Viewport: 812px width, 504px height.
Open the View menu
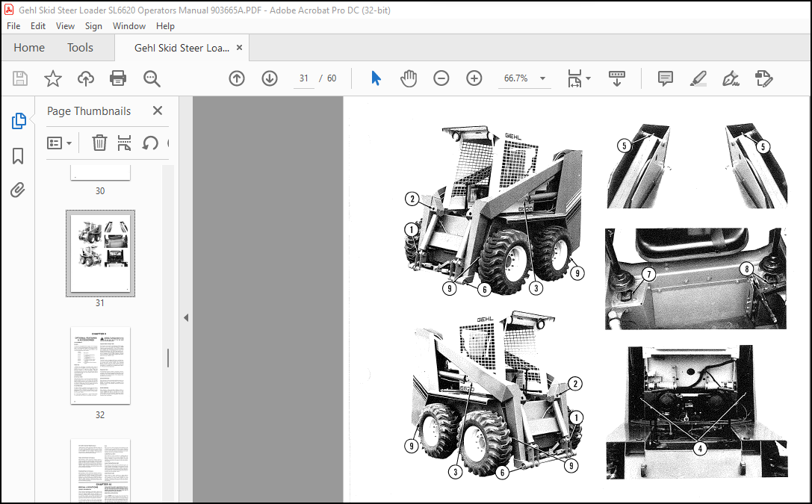coord(65,26)
